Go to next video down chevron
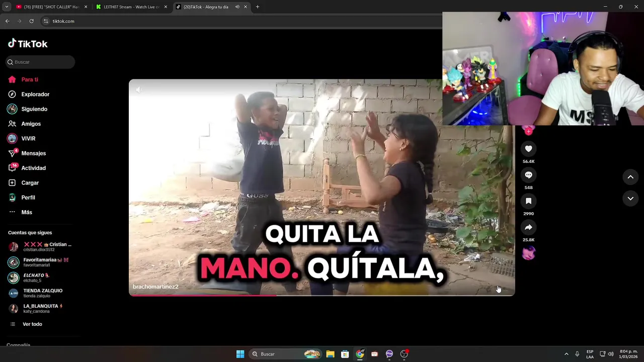 coord(630,199)
